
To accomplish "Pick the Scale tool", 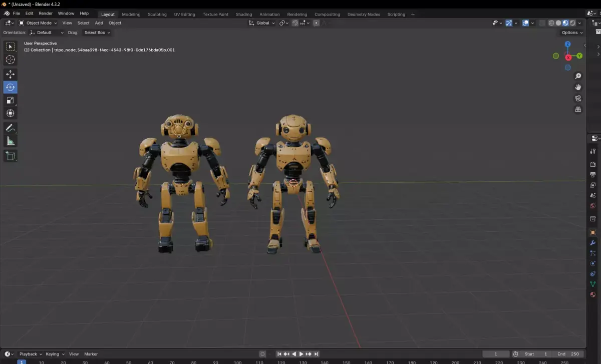I will (x=10, y=100).
